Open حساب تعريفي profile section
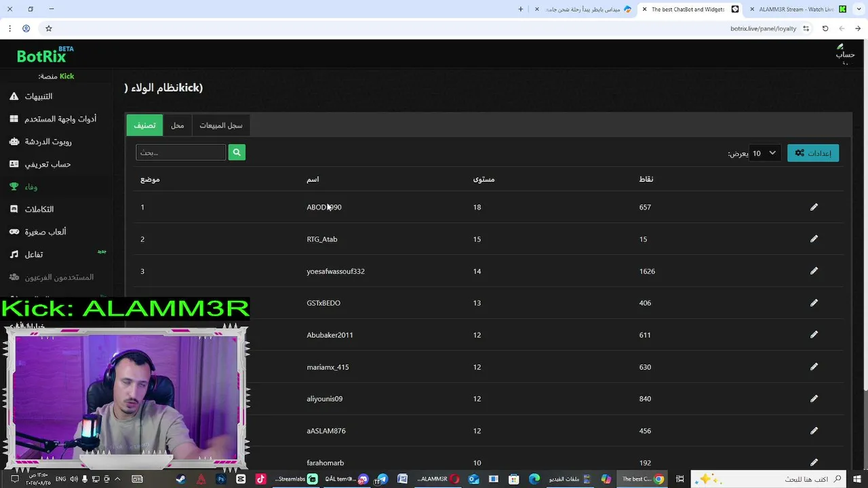 click(47, 164)
